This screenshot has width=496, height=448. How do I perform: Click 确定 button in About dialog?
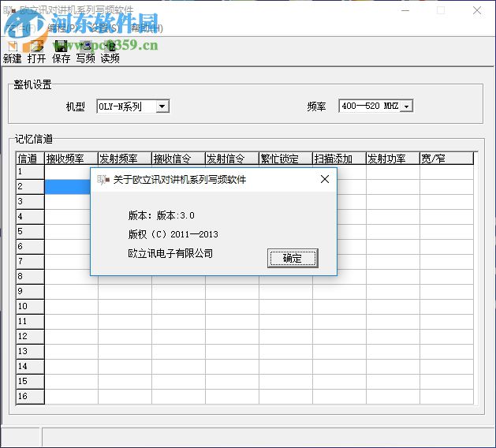pos(293,258)
